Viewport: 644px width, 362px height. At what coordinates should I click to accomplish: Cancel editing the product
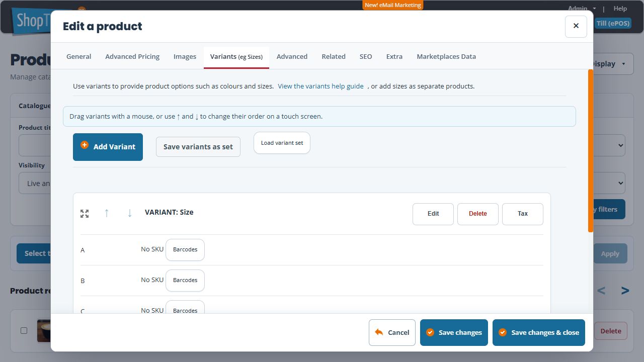[x=392, y=332]
